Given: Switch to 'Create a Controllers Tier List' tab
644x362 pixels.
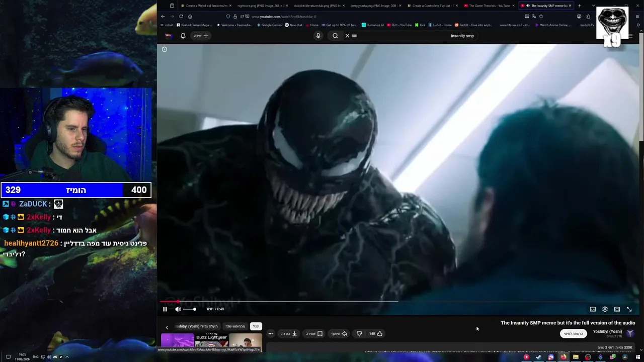Looking at the screenshot, I should pos(431,6).
